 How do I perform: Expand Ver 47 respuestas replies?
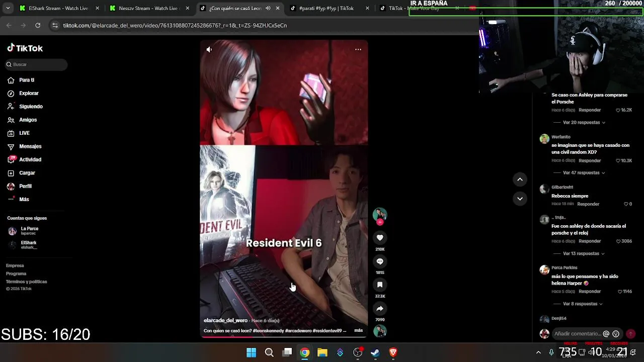pos(584,173)
